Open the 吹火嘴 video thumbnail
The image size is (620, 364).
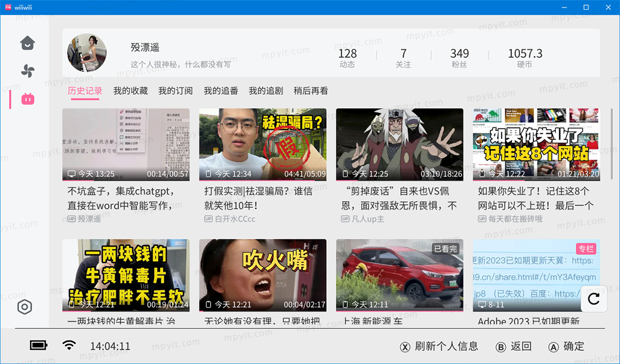coord(263,275)
